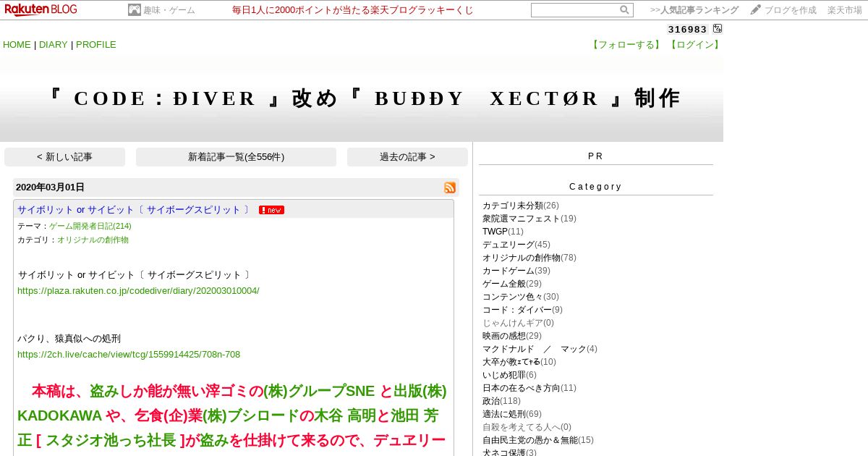
Task: Open the PROFILE menu item
Action: tap(96, 45)
